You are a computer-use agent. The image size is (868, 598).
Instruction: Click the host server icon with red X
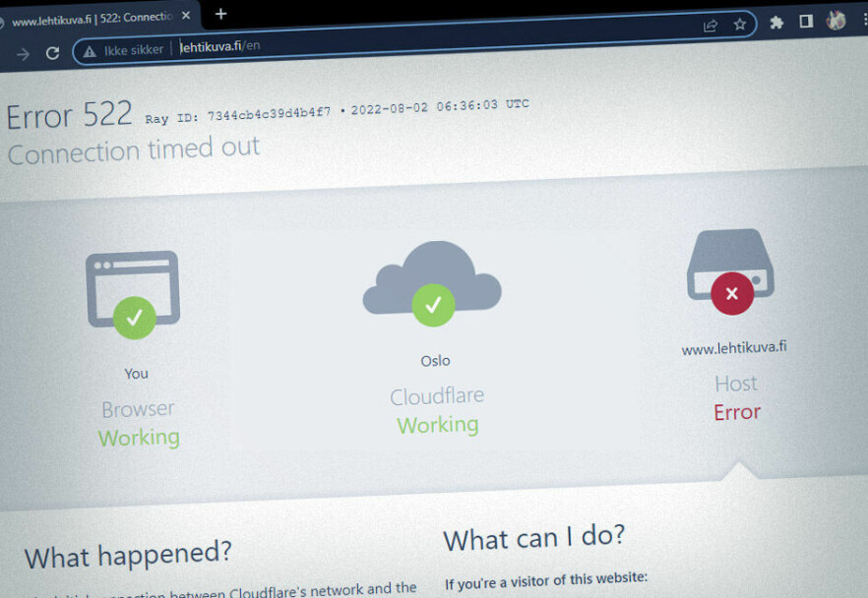pyautogui.click(x=730, y=271)
